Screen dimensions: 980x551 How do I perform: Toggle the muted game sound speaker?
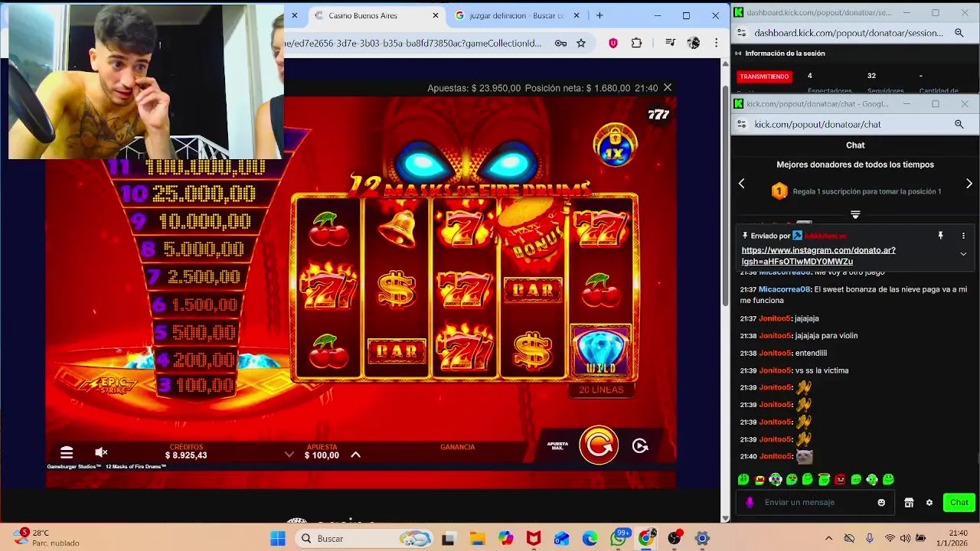click(101, 452)
